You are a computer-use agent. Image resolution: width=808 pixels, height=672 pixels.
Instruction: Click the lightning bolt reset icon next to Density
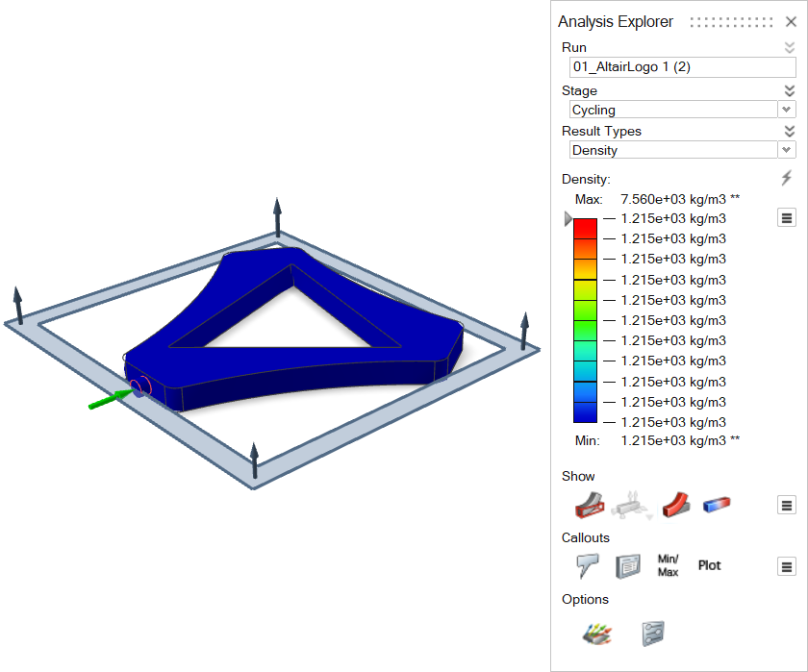787,178
